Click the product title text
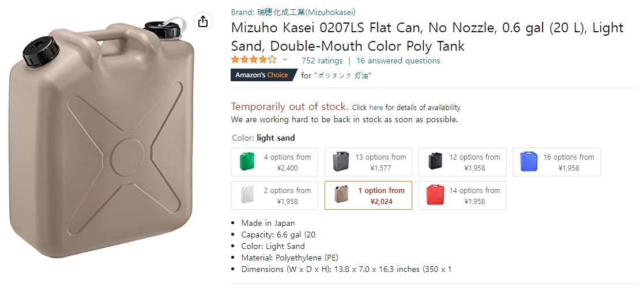The width and height of the screenshot is (644, 291). pos(427,36)
